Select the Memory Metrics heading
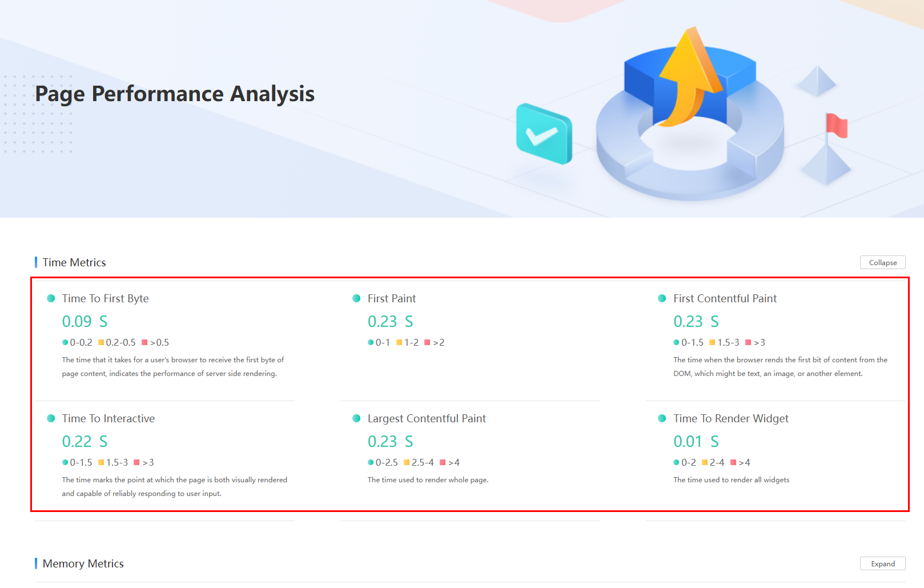Image resolution: width=924 pixels, height=588 pixels. [x=83, y=563]
